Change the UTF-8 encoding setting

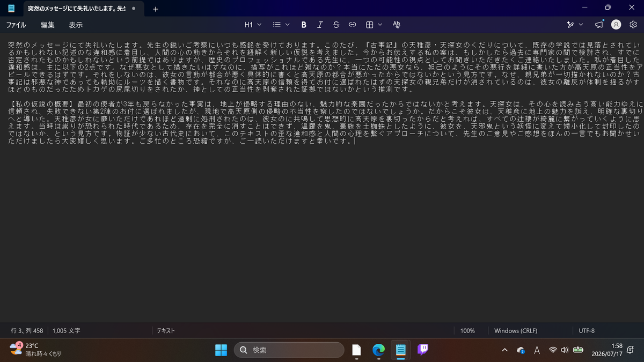point(587,331)
